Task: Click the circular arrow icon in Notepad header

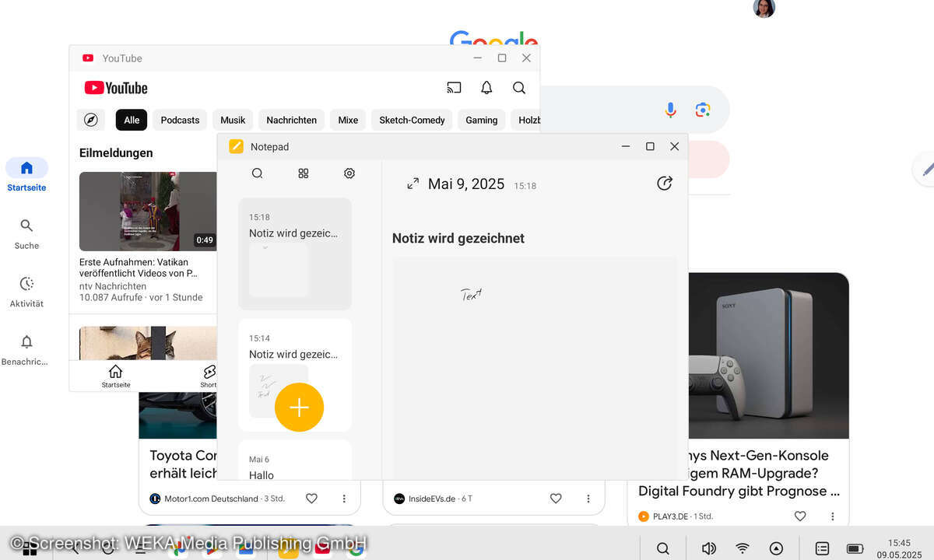Action: [x=665, y=183]
